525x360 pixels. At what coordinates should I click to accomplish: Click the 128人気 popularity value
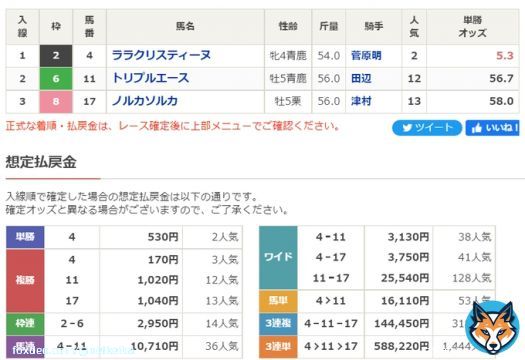pos(472,278)
